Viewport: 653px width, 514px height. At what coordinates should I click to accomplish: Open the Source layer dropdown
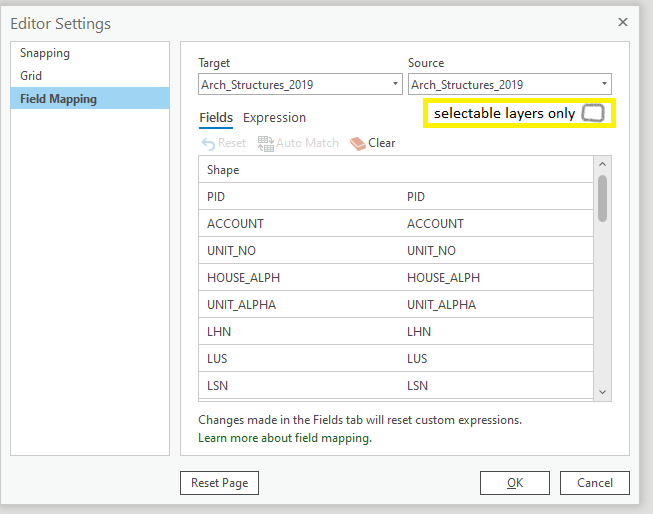coord(510,85)
